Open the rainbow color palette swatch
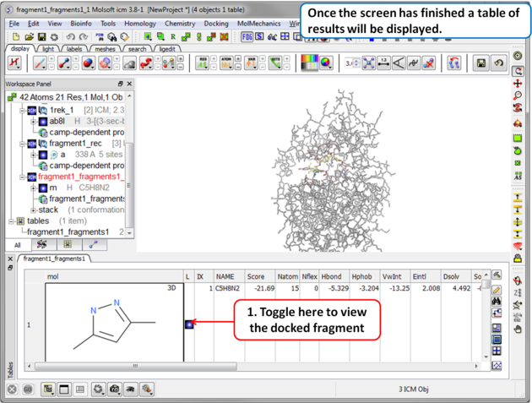The width and height of the screenshot is (532, 403). coord(309,63)
